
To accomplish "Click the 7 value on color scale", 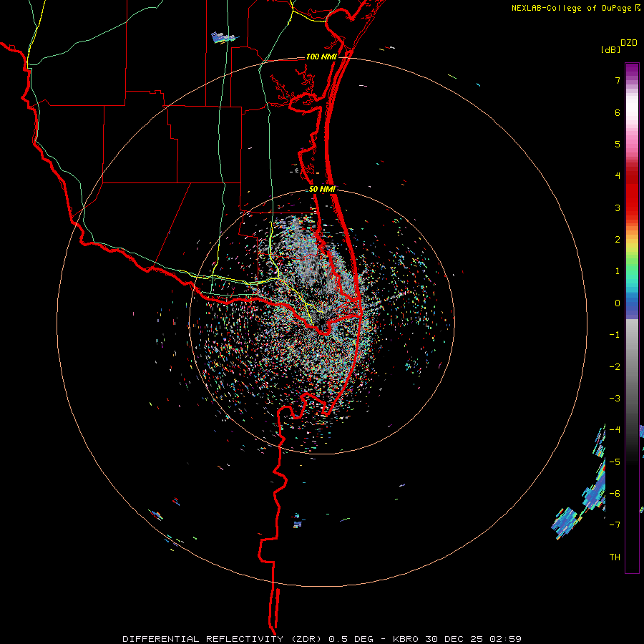I will pos(618,80).
